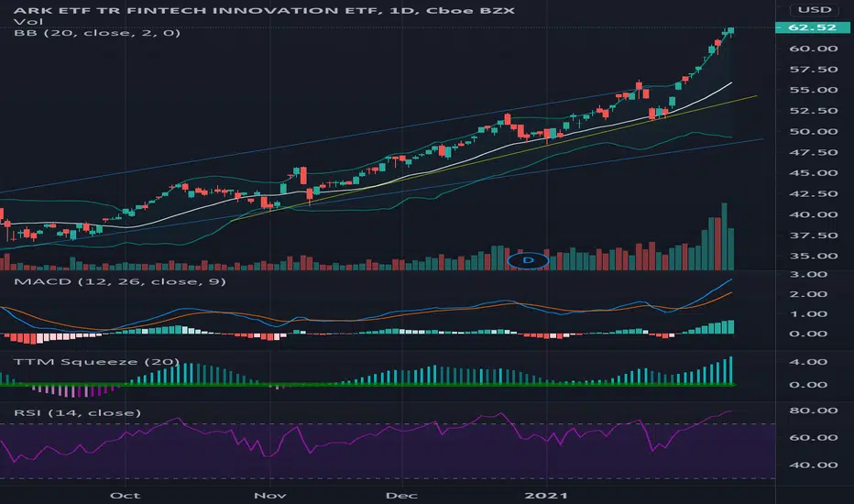Click the 50.00 price axis label

[814, 131]
